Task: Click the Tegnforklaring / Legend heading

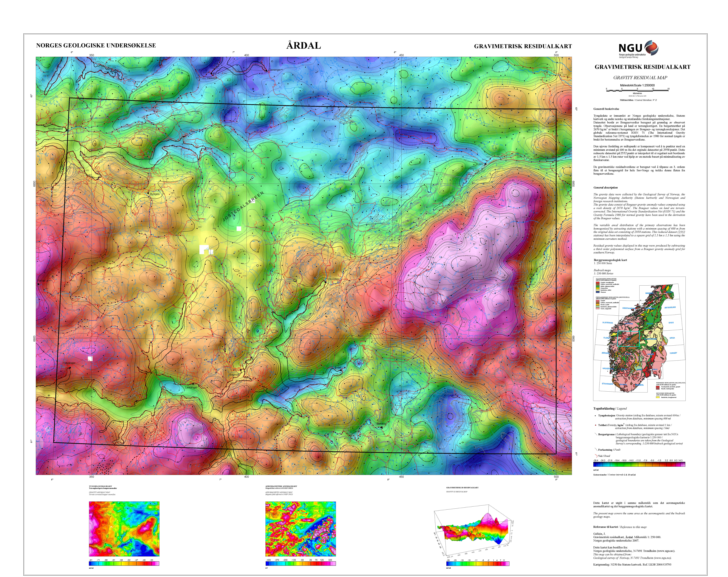Action: pyautogui.click(x=610, y=409)
